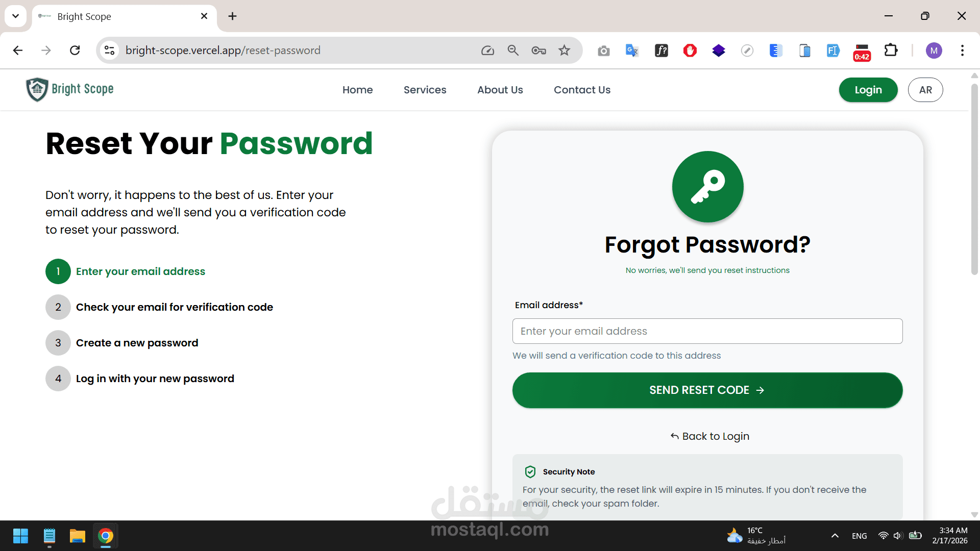This screenshot has height=551, width=980.
Task: Focus the Email address input field
Action: [707, 331]
